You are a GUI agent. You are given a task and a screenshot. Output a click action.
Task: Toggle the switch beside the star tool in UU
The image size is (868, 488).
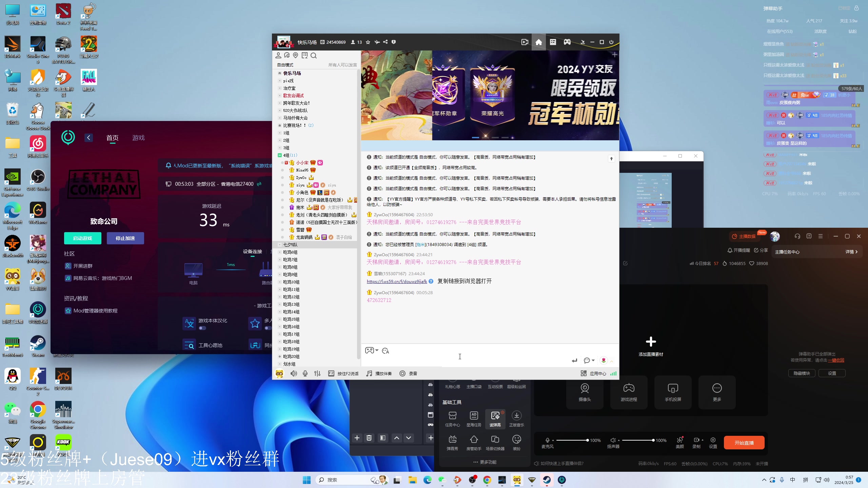[x=268, y=328]
